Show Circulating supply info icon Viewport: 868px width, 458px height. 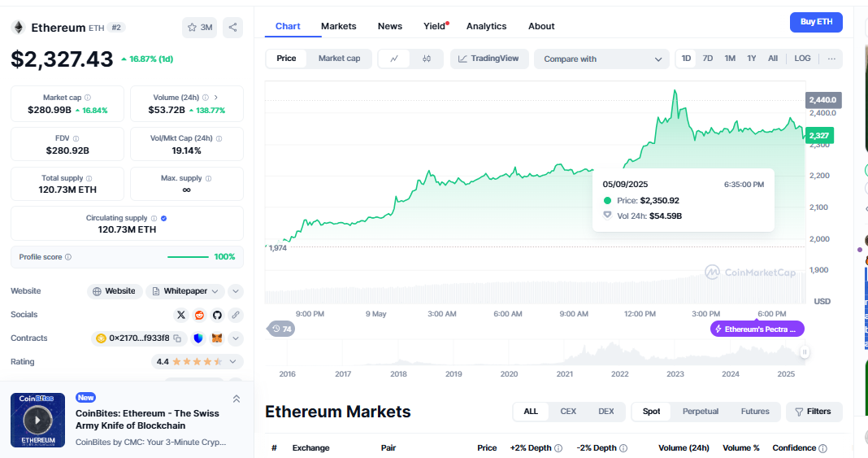click(154, 218)
